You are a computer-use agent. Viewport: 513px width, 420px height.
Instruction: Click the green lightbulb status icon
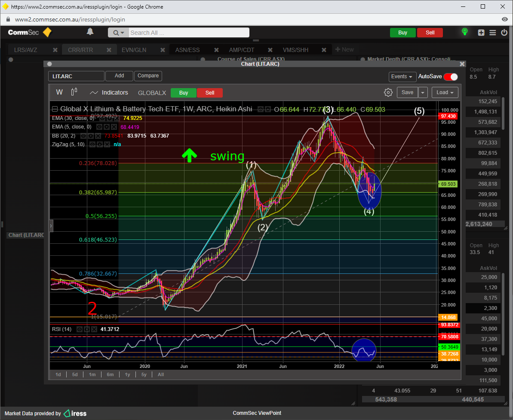click(464, 32)
